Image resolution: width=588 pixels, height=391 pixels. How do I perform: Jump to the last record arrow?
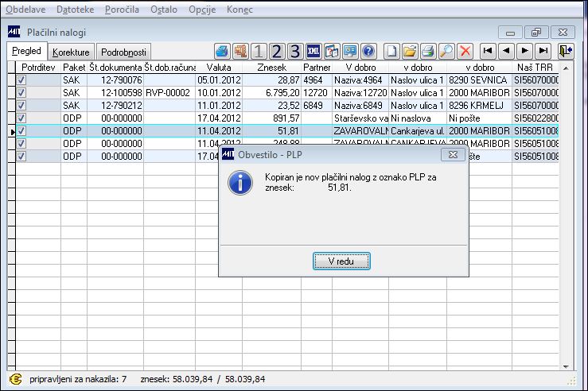coord(543,51)
